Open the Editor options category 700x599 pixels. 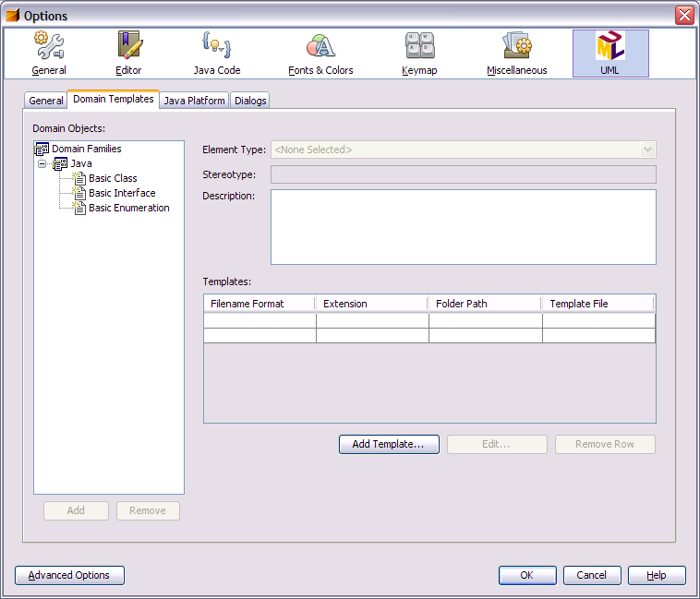click(129, 54)
